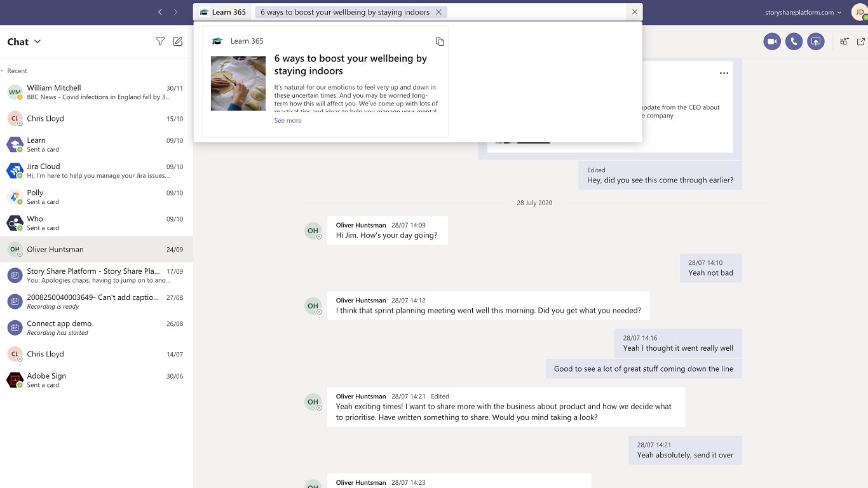Add people to the chat
The width and height of the screenshot is (868, 488).
(844, 42)
